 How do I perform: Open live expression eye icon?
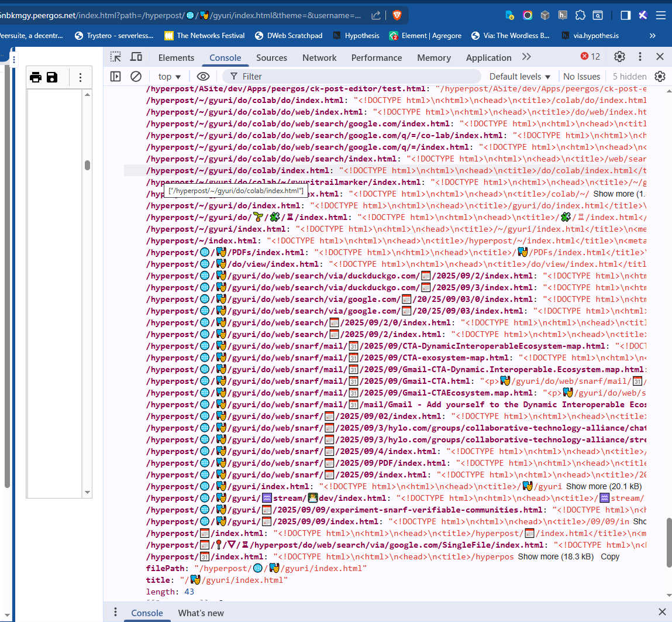(x=203, y=77)
